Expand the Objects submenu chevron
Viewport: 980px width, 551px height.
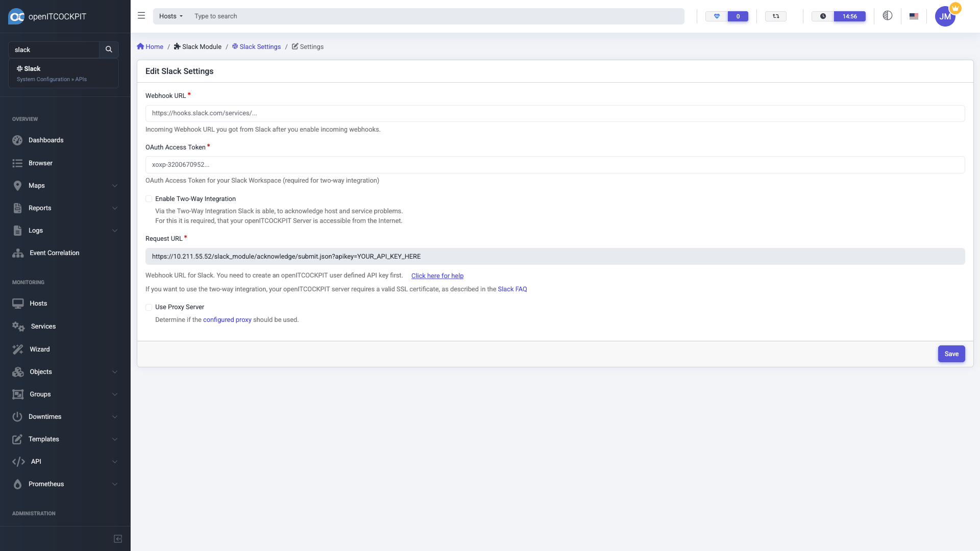click(x=115, y=372)
